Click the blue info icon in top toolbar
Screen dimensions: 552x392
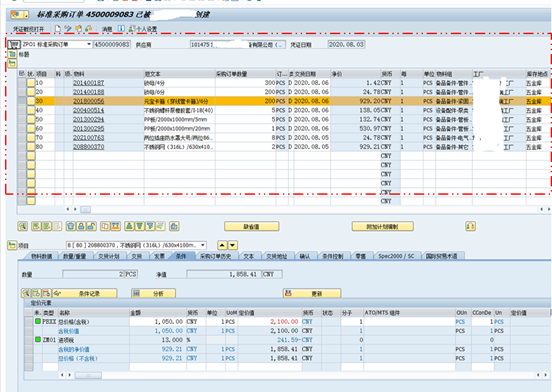121,29
